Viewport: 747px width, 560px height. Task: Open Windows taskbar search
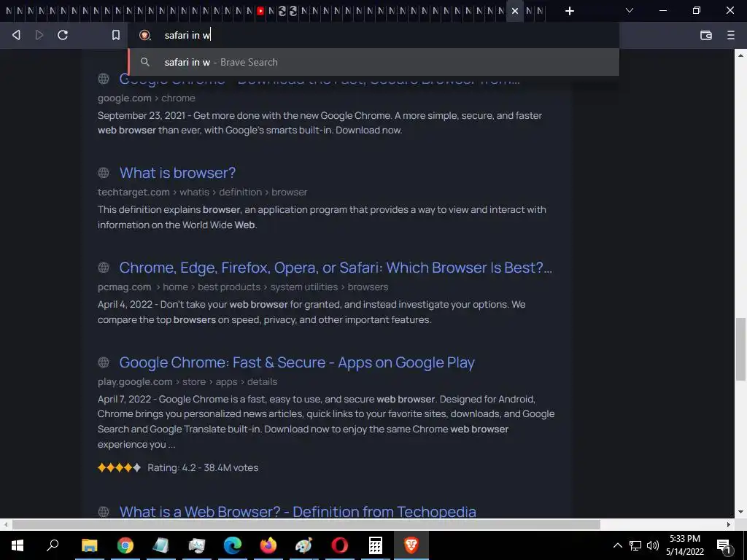[x=53, y=545]
